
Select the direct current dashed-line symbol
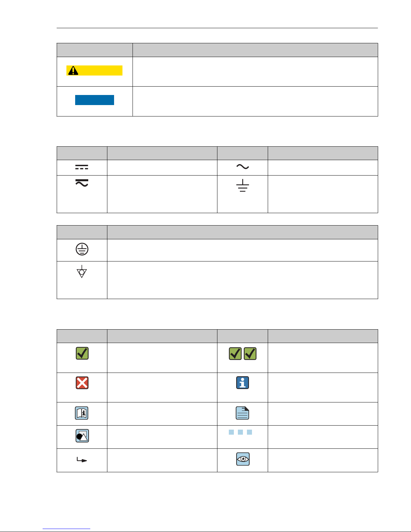(x=82, y=167)
